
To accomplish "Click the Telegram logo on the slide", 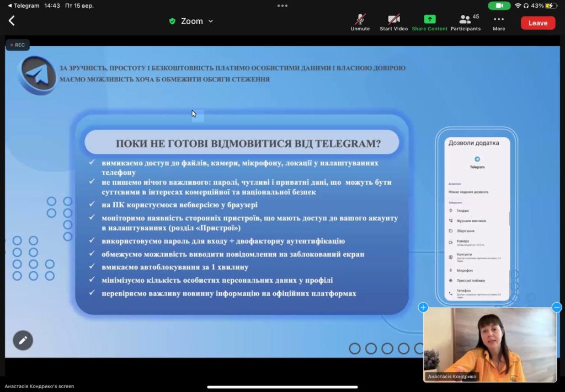I will pyautogui.click(x=36, y=75).
